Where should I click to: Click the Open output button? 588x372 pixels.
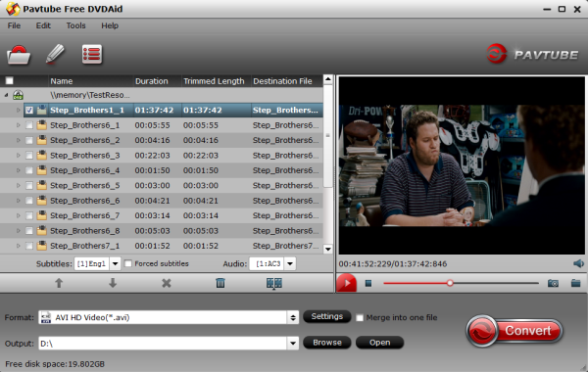[379, 343]
